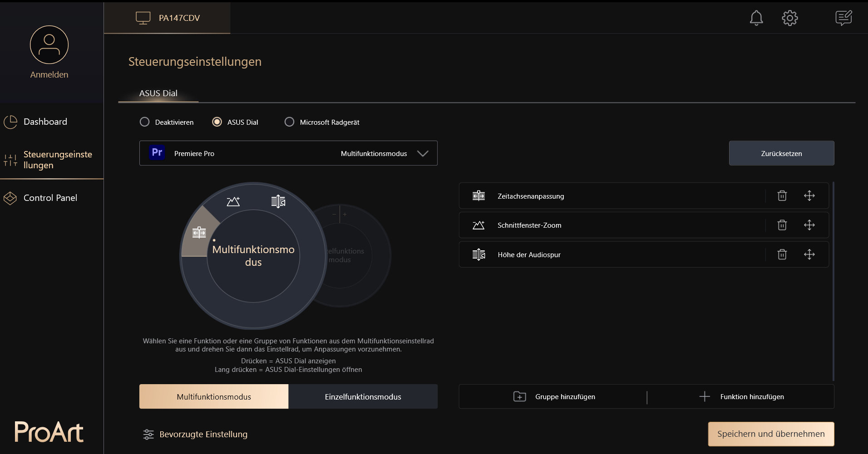
Task: Open the settings gear
Action: [x=790, y=18]
